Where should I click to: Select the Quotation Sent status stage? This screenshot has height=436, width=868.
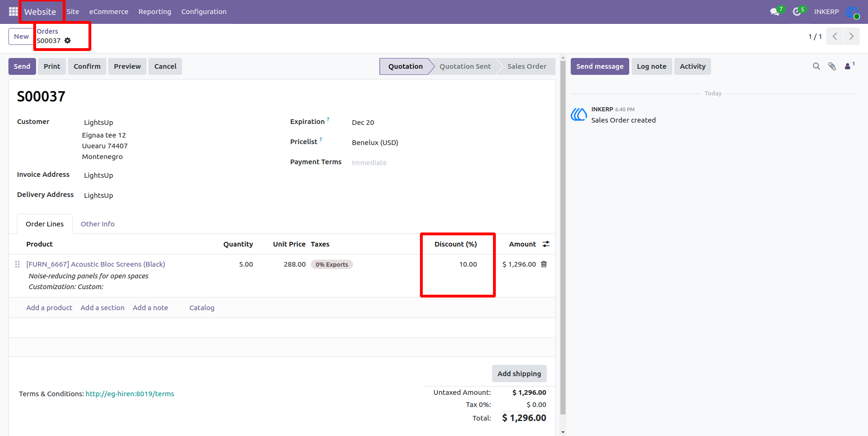(465, 66)
